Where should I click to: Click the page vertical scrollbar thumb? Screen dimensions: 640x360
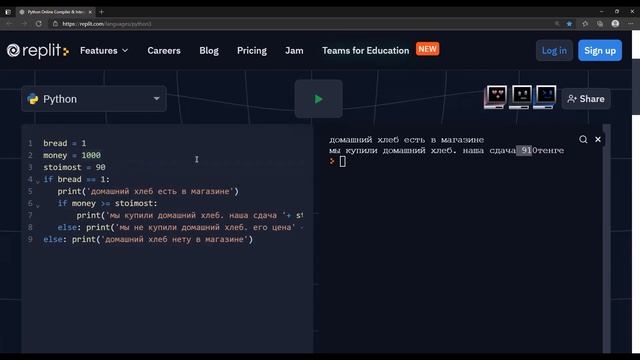[x=636, y=87]
